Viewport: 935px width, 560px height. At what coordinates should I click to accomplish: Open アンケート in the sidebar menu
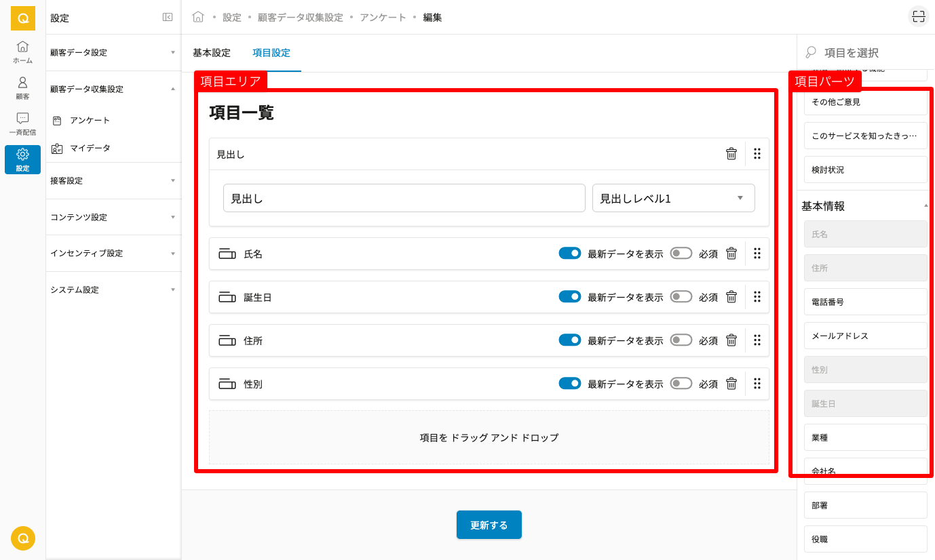(x=90, y=121)
